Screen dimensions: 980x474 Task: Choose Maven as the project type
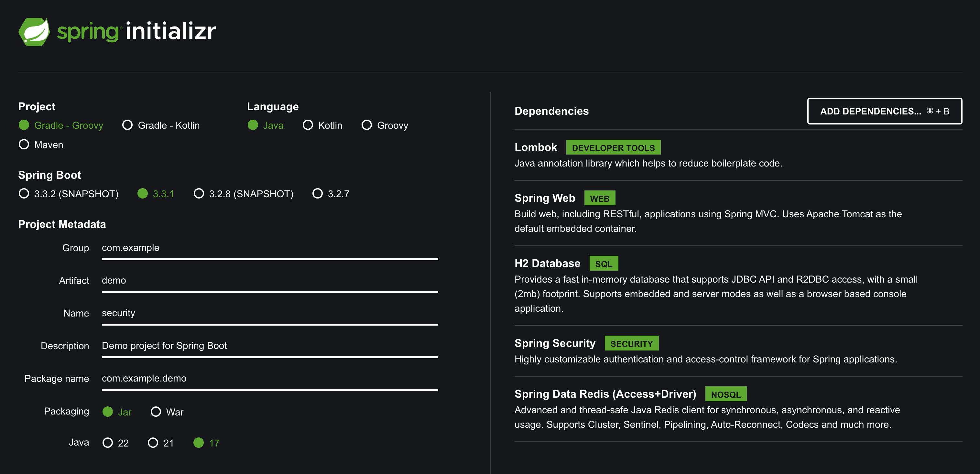coord(24,145)
